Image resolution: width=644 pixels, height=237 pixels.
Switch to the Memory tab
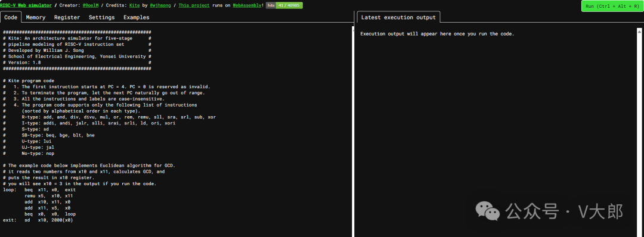pyautogui.click(x=36, y=17)
